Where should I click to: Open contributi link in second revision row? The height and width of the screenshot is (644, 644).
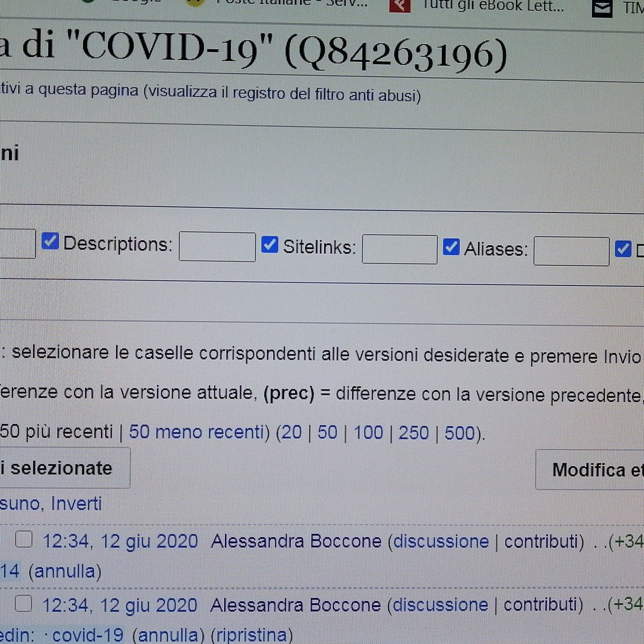coord(540,605)
